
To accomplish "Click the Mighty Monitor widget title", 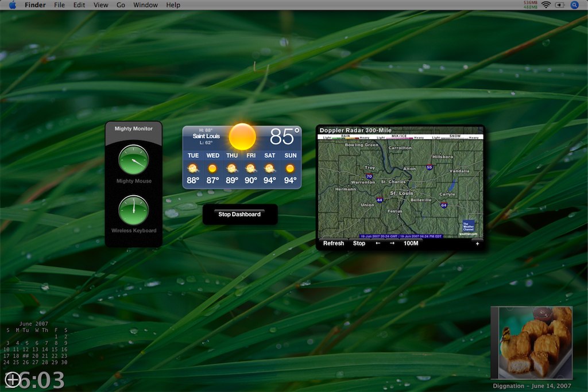I will click(x=133, y=129).
